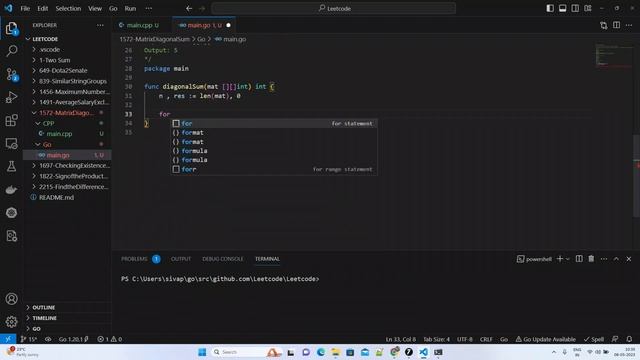
Task: Expand the GO section in sidebar
Action: pos(36,329)
